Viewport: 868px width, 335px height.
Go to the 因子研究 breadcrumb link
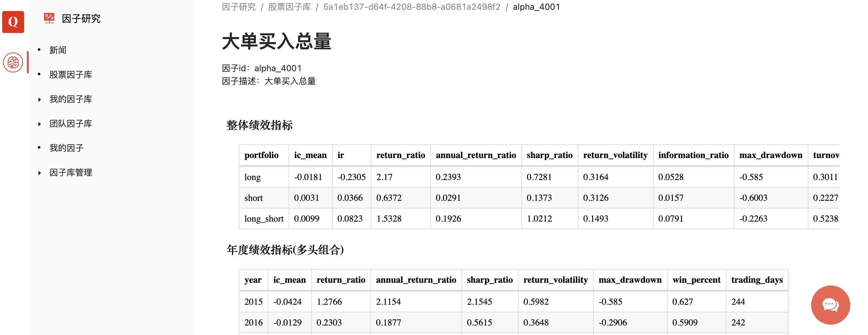tap(239, 7)
